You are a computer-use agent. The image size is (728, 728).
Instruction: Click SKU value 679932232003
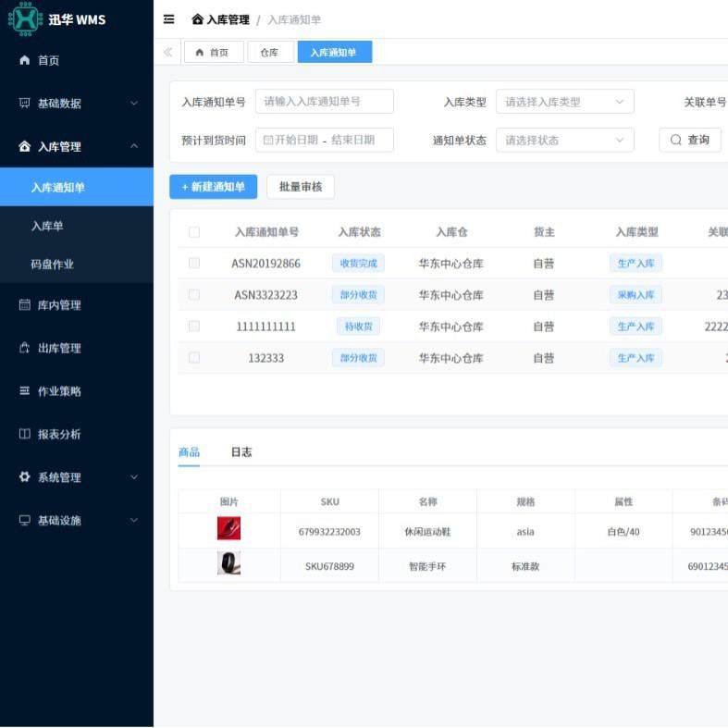click(329, 532)
